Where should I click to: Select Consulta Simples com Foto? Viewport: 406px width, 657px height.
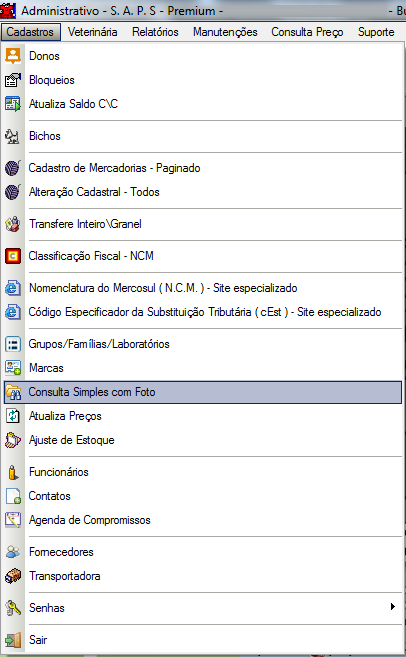(x=203, y=392)
